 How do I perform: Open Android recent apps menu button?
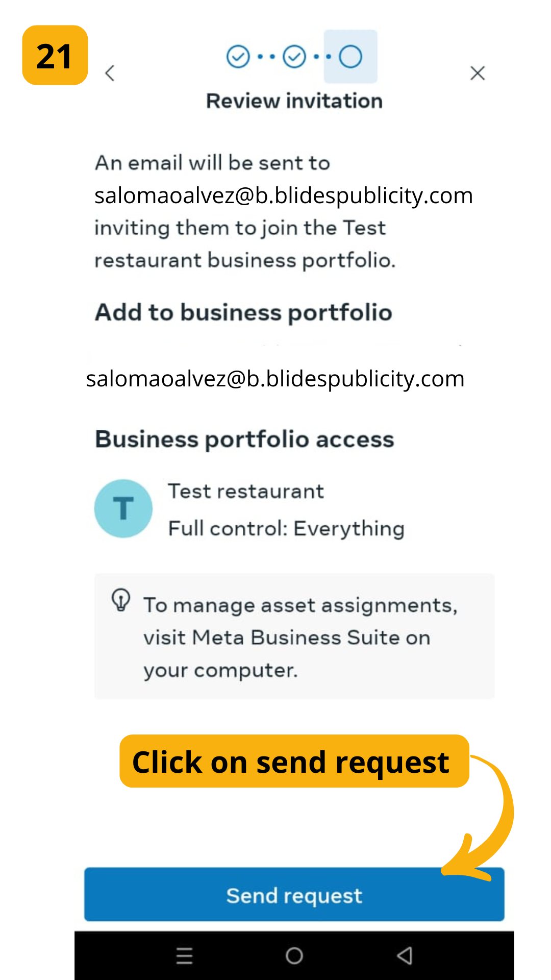[x=184, y=955]
